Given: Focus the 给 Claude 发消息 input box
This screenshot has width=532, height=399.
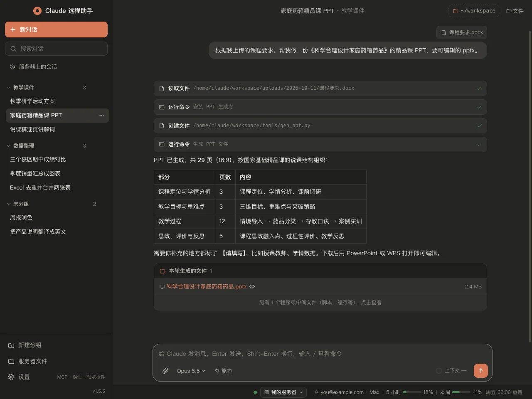Looking at the screenshot, I should click(x=322, y=354).
